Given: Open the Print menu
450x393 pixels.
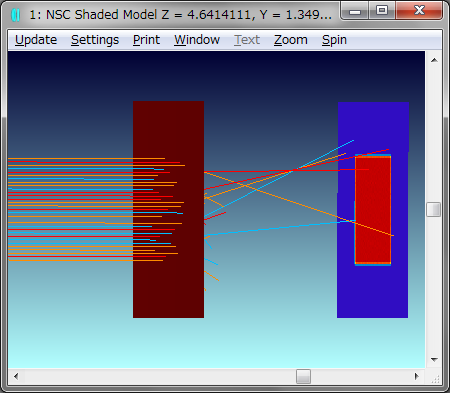Looking at the screenshot, I should point(146,40).
